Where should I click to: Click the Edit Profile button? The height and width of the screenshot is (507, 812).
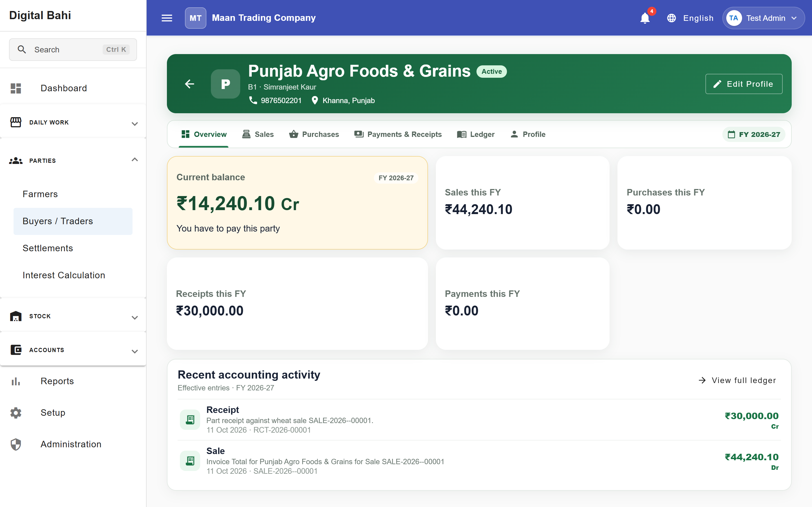pyautogui.click(x=744, y=84)
